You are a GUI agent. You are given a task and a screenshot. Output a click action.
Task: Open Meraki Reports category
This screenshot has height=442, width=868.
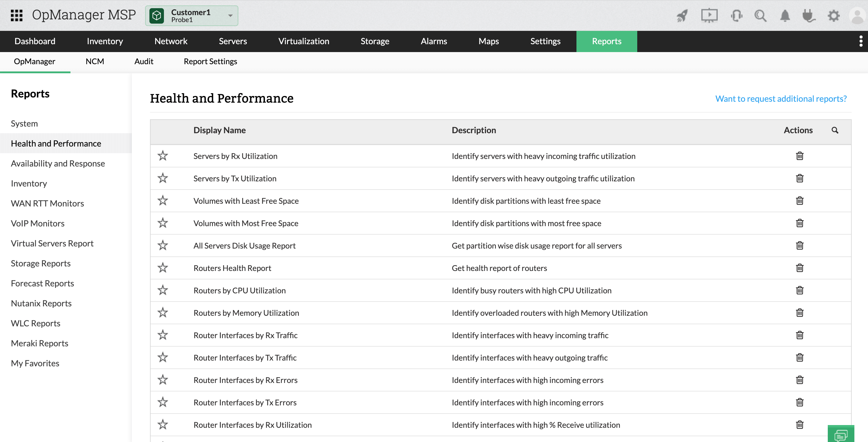(x=39, y=343)
